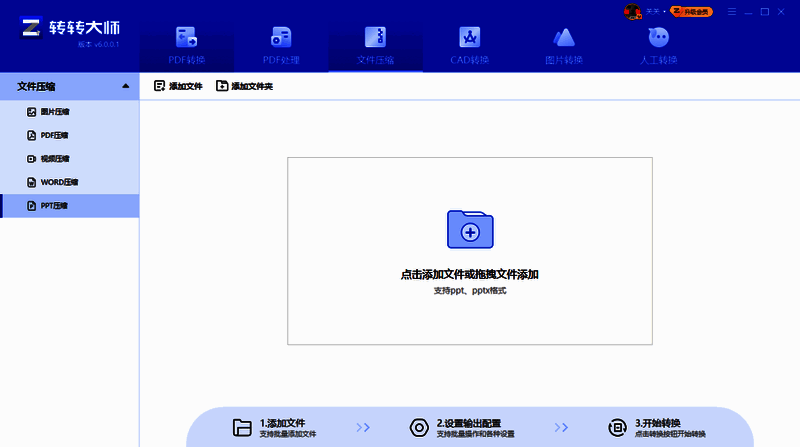The width and height of the screenshot is (800, 447).
Task: Click the 图片转换 mountain icon
Action: [564, 38]
